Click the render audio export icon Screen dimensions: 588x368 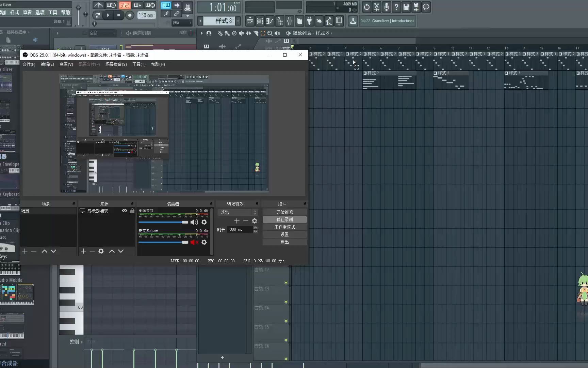[x=416, y=7]
